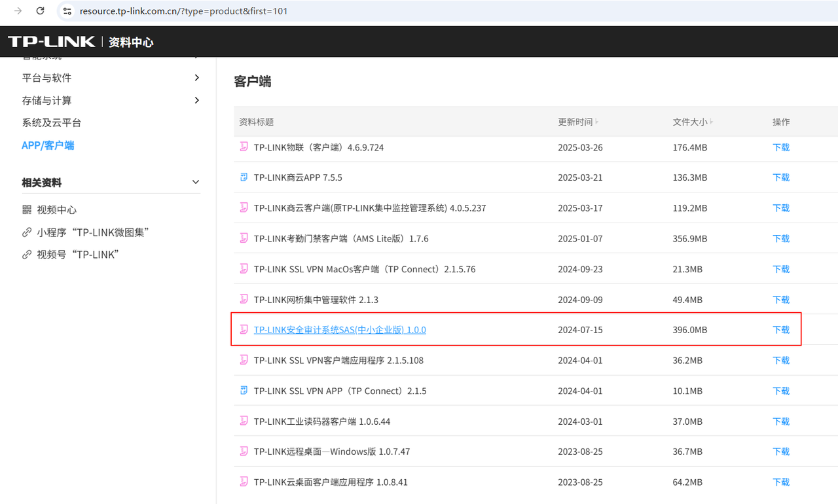Click the document icon beside TP-LINK物联（客户端）
The width and height of the screenshot is (838, 504).
coord(243,147)
